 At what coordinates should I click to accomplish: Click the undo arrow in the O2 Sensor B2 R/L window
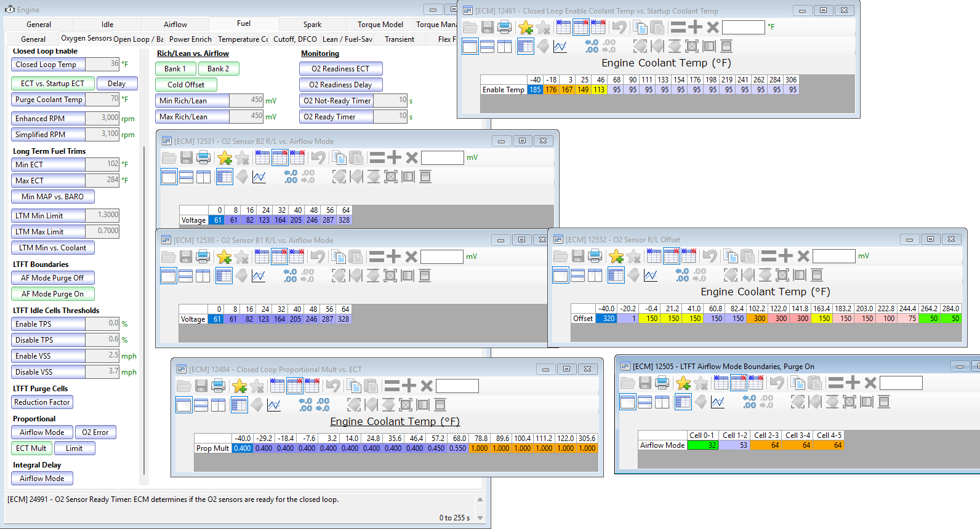[318, 157]
